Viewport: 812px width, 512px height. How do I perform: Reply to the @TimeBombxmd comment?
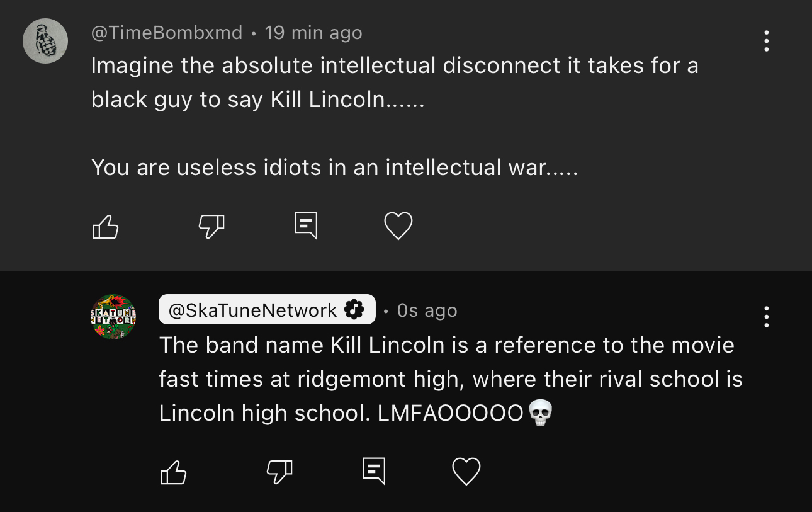pyautogui.click(x=306, y=225)
